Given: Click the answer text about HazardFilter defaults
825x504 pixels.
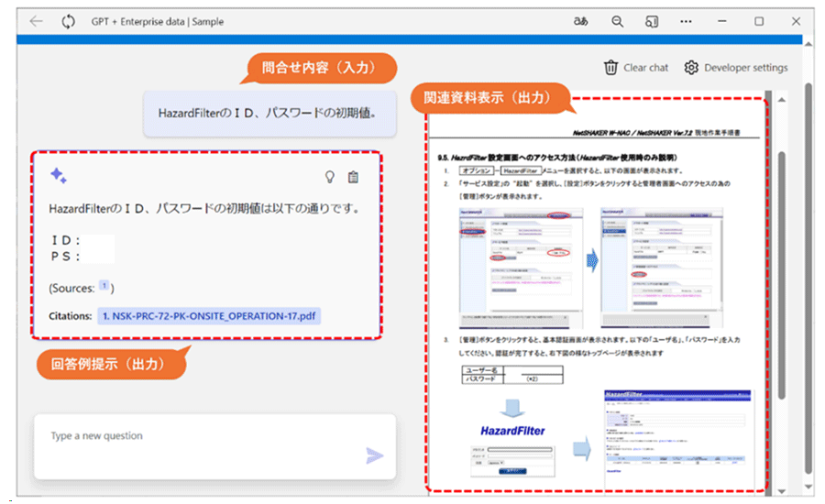Looking at the screenshot, I should point(205,208).
